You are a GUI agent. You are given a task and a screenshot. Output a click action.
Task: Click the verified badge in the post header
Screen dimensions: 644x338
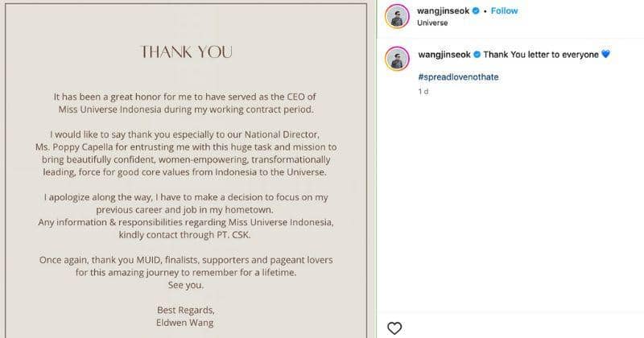pos(476,11)
